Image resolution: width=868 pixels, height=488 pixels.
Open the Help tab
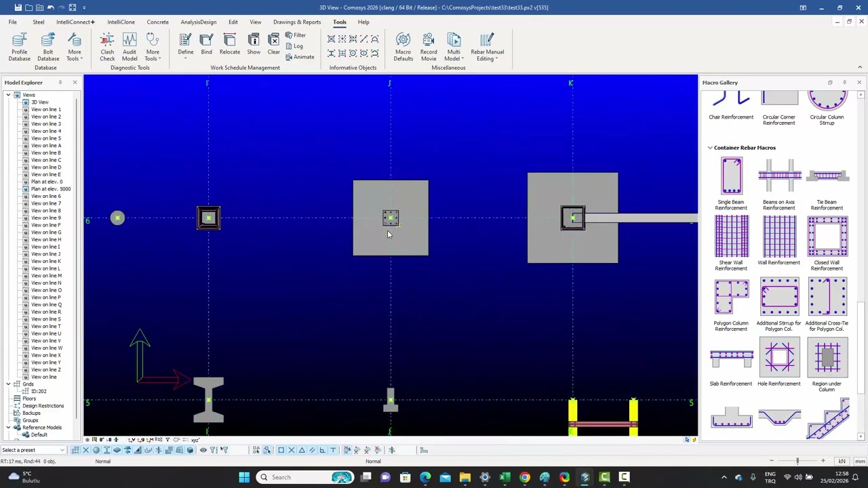[363, 22]
